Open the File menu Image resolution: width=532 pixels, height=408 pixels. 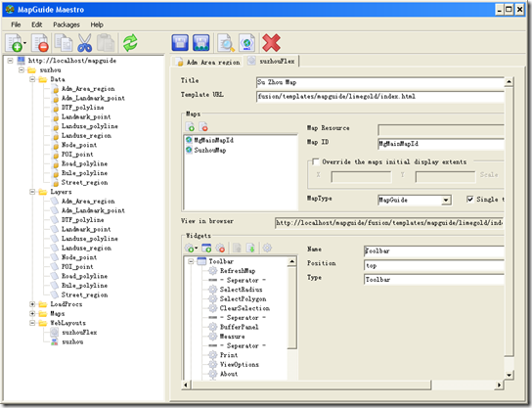click(x=16, y=24)
